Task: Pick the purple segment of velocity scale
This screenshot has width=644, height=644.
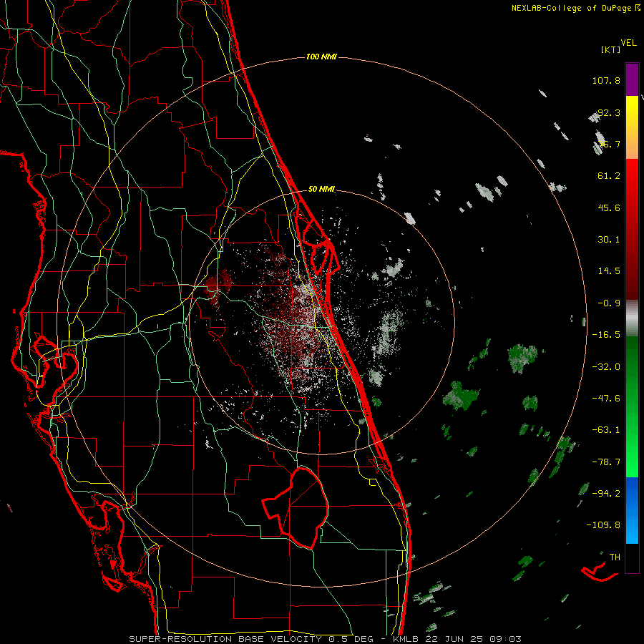Action: pos(632,79)
